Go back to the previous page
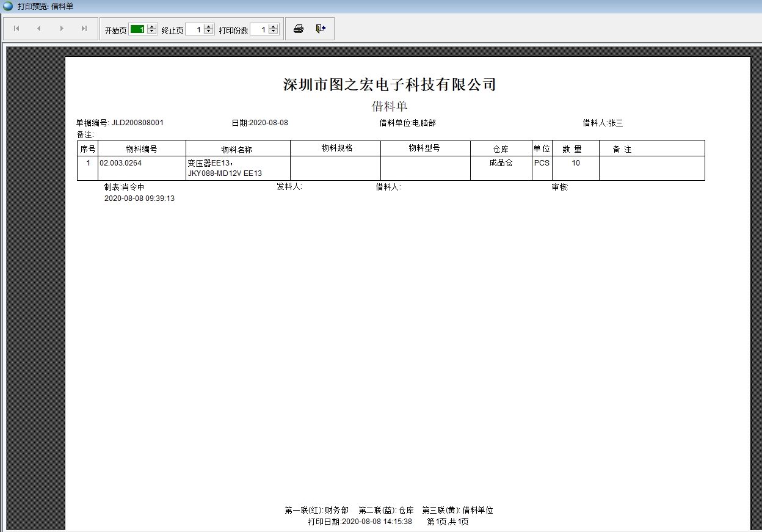Viewport: 762px width, 532px height. [38, 28]
